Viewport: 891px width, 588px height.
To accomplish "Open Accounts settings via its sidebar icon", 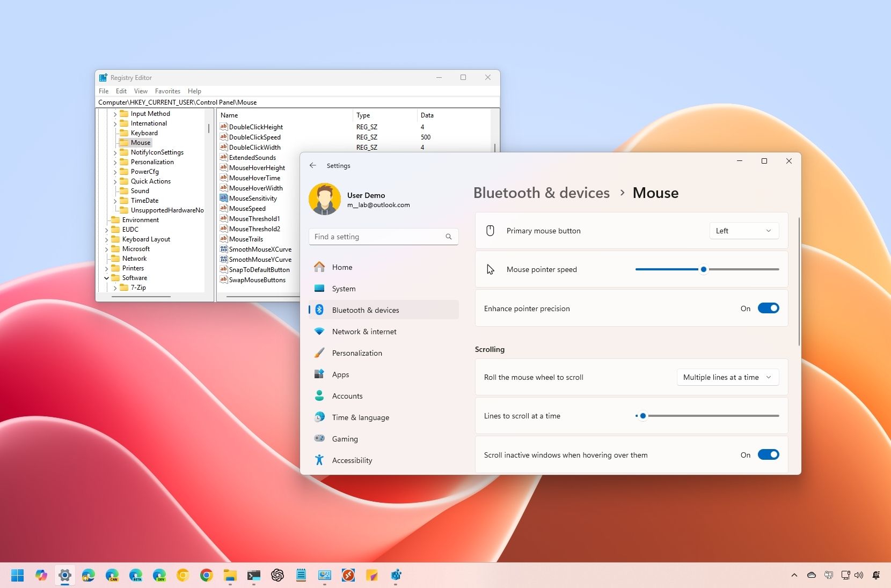I will click(319, 395).
